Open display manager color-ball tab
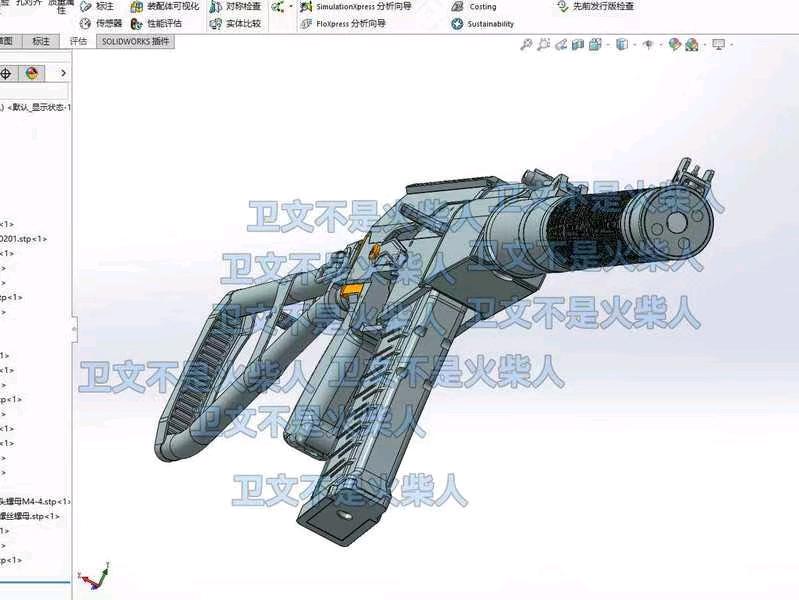Viewport: 799px width, 600px height. [32, 73]
